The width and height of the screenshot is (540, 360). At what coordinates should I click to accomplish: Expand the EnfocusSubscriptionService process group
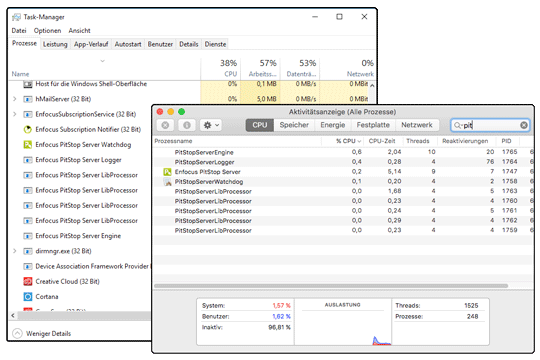click(14, 114)
